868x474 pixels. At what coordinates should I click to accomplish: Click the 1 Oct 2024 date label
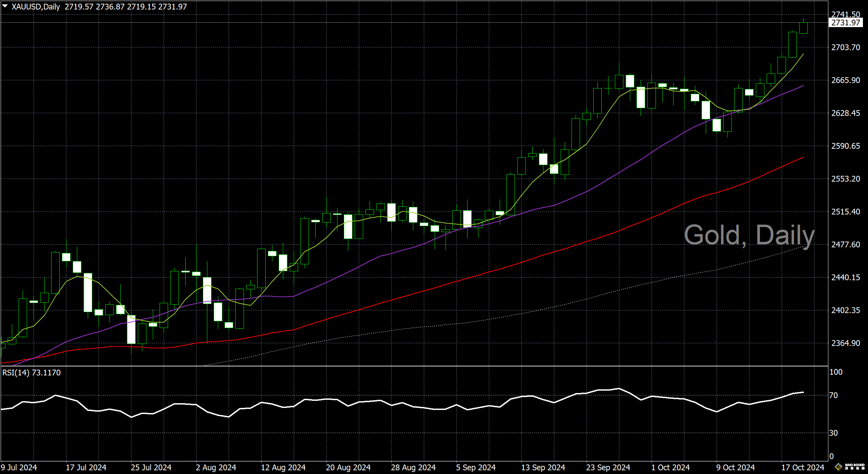click(x=670, y=468)
